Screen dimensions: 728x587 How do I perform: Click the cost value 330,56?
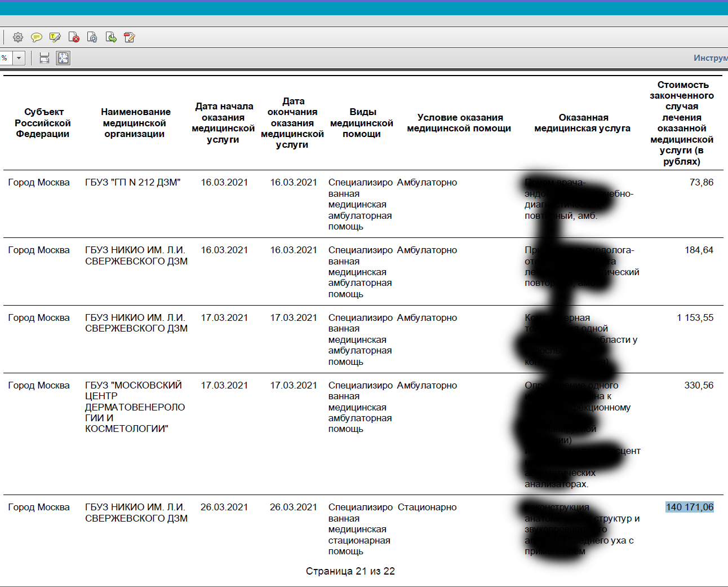click(x=699, y=386)
